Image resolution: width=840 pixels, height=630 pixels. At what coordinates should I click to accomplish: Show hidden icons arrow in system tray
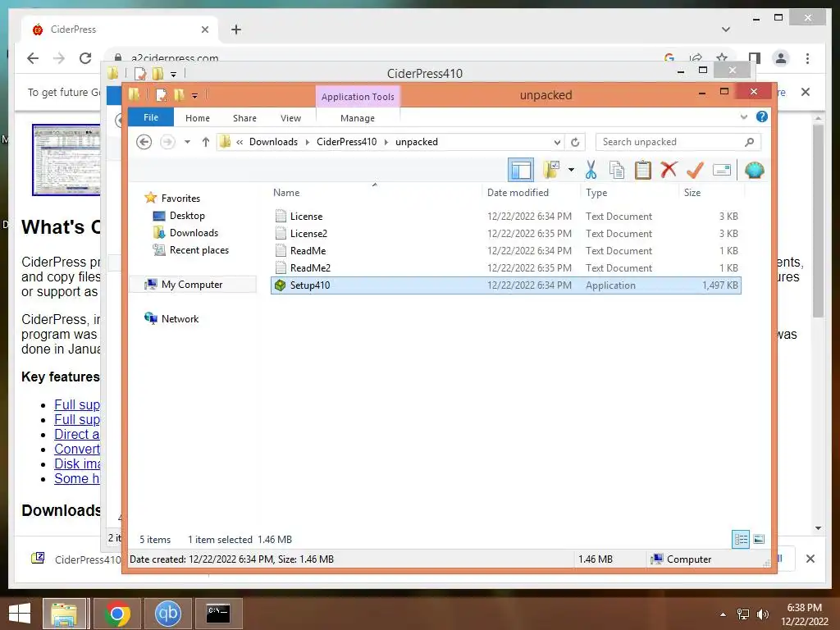tap(724, 614)
